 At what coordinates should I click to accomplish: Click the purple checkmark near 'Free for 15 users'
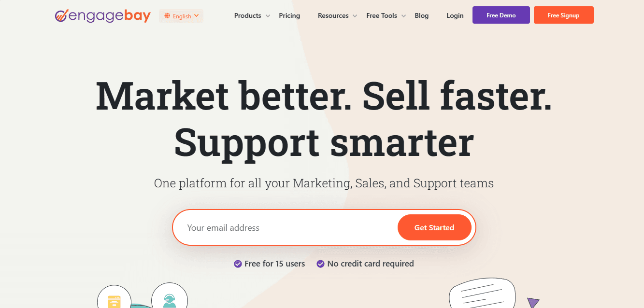coord(238,264)
